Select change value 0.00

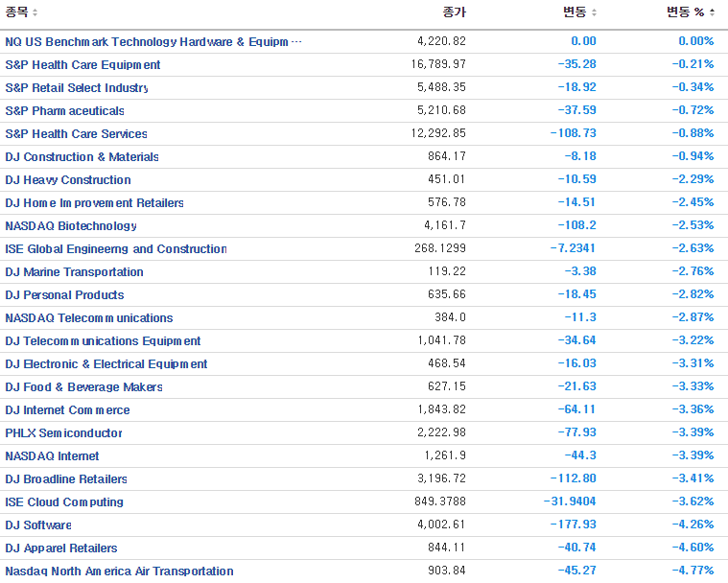583,41
